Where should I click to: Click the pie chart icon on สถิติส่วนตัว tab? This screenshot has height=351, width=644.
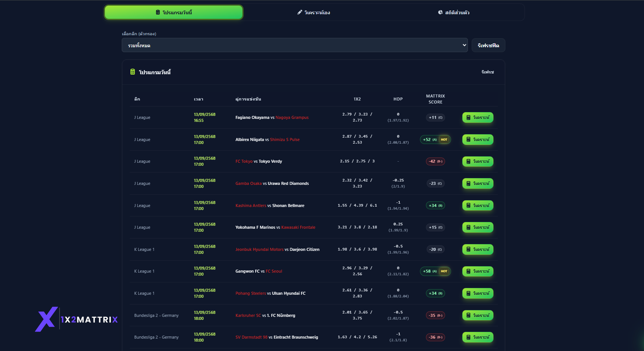pos(440,12)
